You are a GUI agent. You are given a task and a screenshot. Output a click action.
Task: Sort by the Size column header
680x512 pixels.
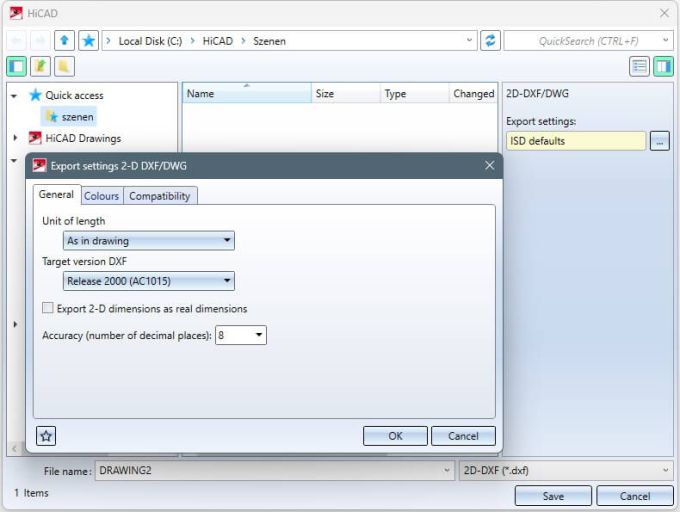346,94
